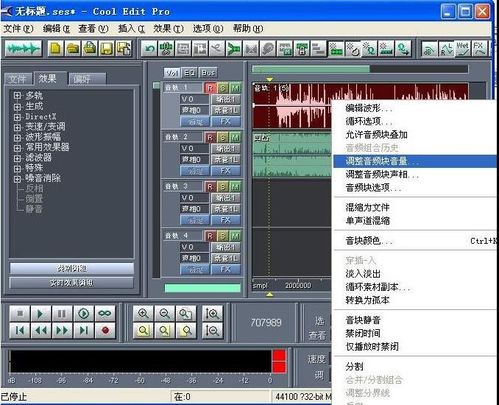499x405 pixels.
Task: Choose 音块静音 in context menu
Action: point(414,320)
